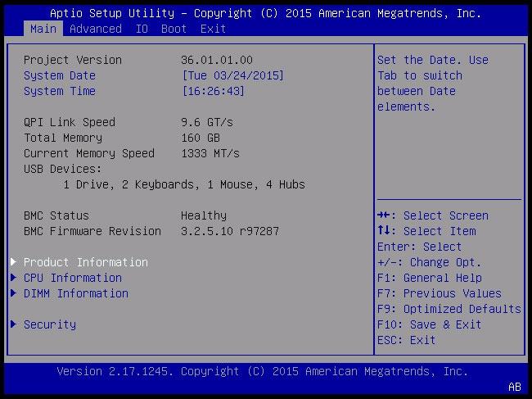This screenshot has height=399, width=532.
Task: Switch to the Main tab
Action: (43, 29)
